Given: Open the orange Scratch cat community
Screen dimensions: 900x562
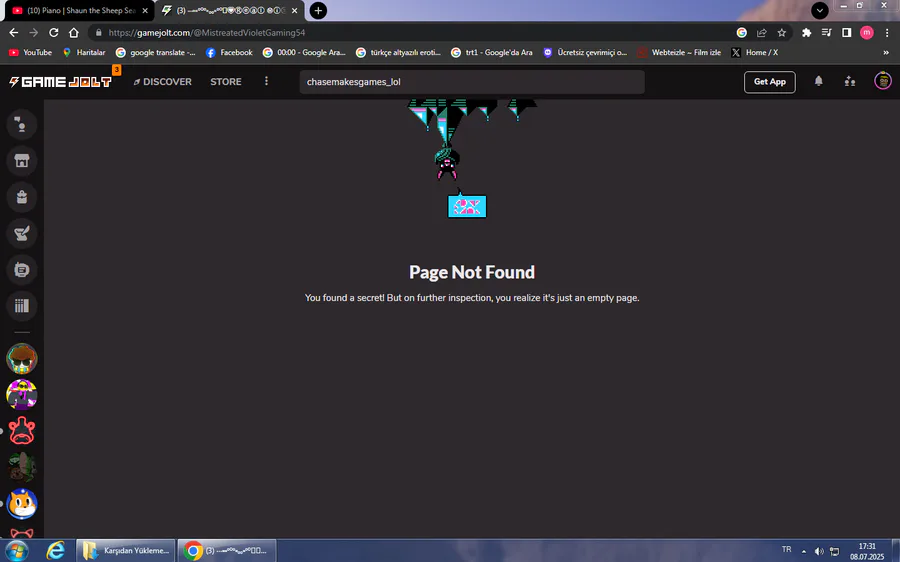Looking at the screenshot, I should [22, 503].
